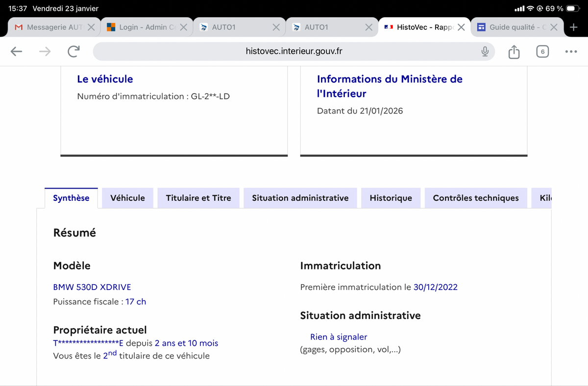Select 'Datant du 21/01/2026' text

[x=360, y=111]
